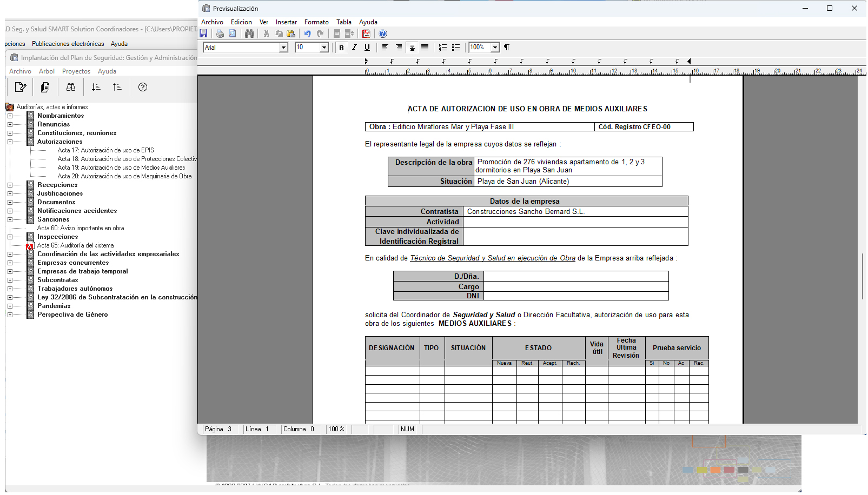Select Acta 60: Aviso importante en obra
The width and height of the screenshot is (868, 495).
pyautogui.click(x=81, y=228)
